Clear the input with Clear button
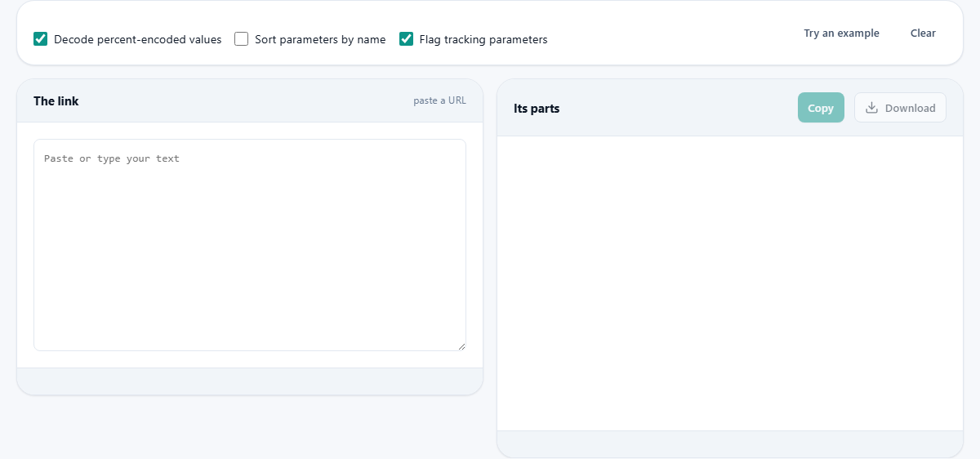Viewport: 980px width, 459px height. pyautogui.click(x=923, y=33)
